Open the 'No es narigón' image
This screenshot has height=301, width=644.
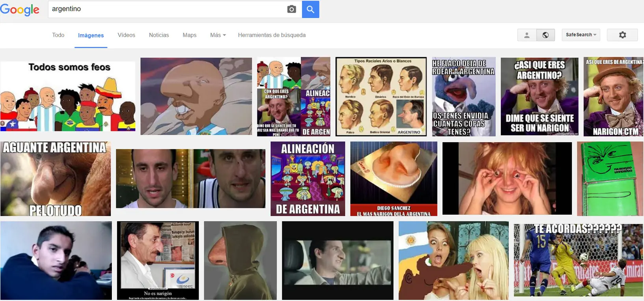158,260
